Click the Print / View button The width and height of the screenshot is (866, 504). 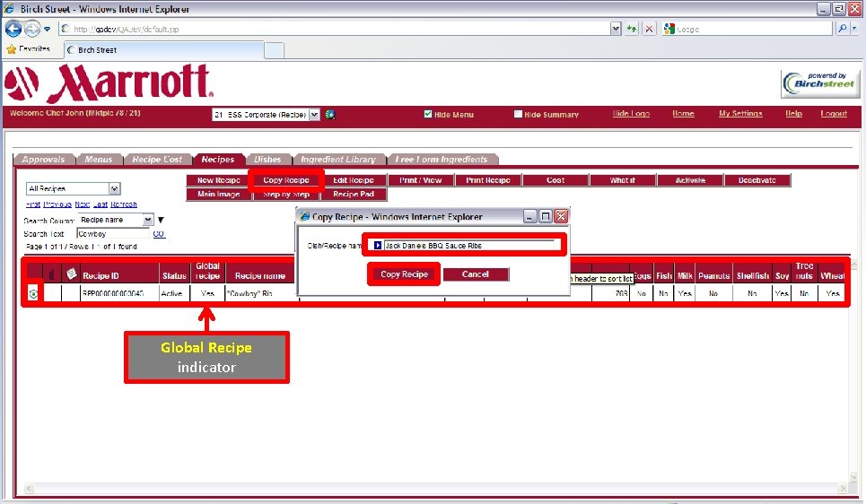(x=421, y=180)
